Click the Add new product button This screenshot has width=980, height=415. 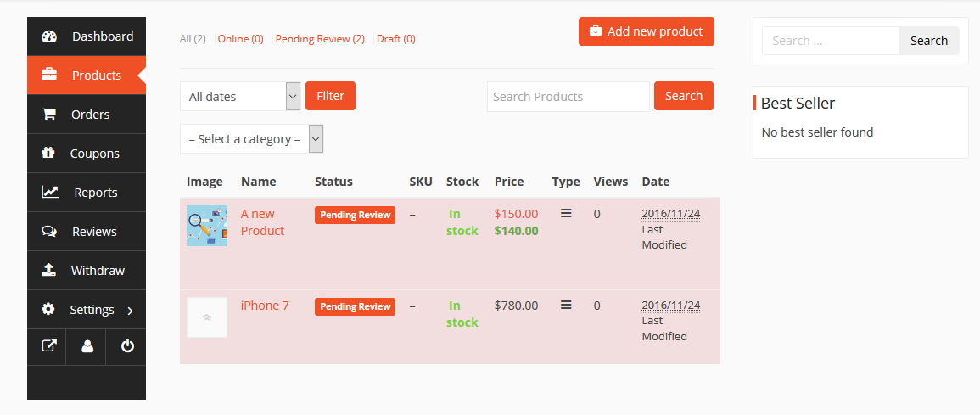[647, 31]
